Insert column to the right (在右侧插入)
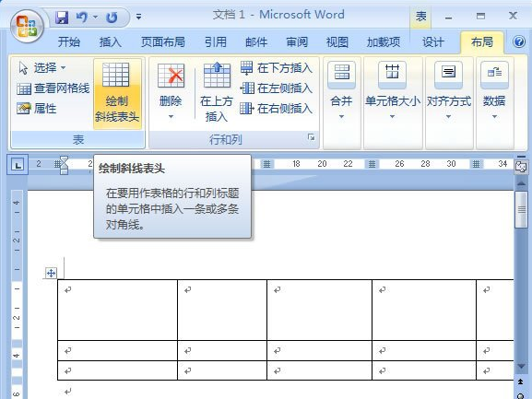 click(277, 109)
